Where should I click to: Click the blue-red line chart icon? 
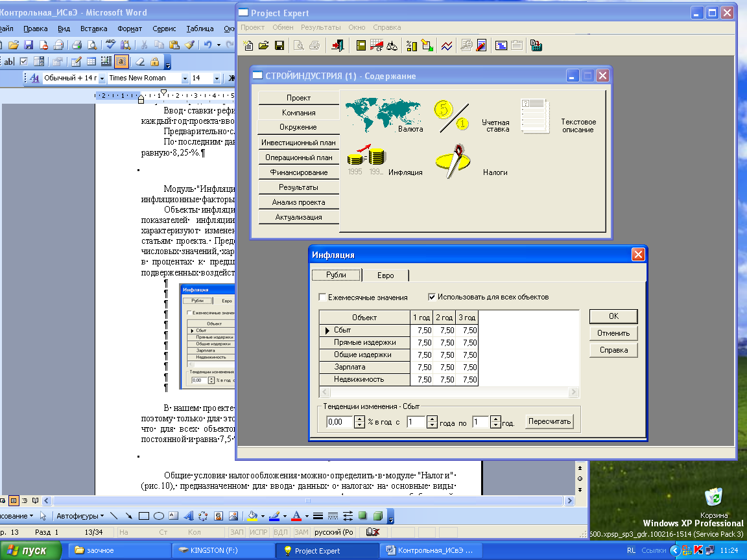(x=447, y=46)
